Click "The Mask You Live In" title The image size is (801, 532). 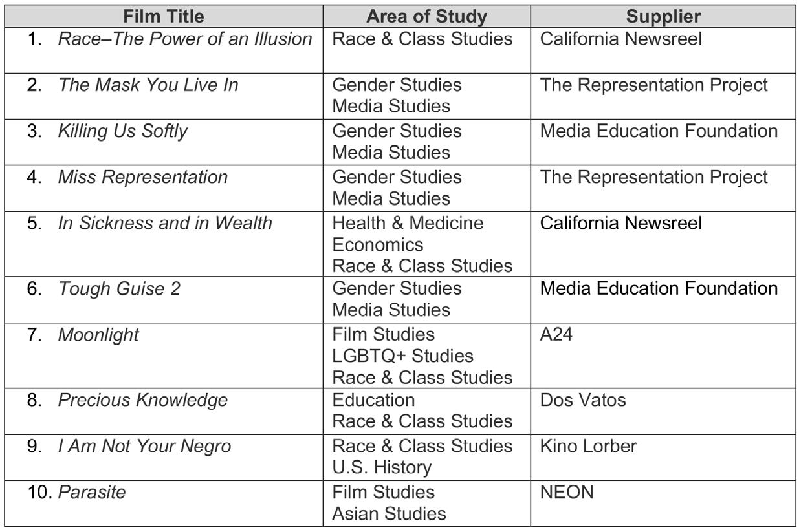tap(148, 85)
